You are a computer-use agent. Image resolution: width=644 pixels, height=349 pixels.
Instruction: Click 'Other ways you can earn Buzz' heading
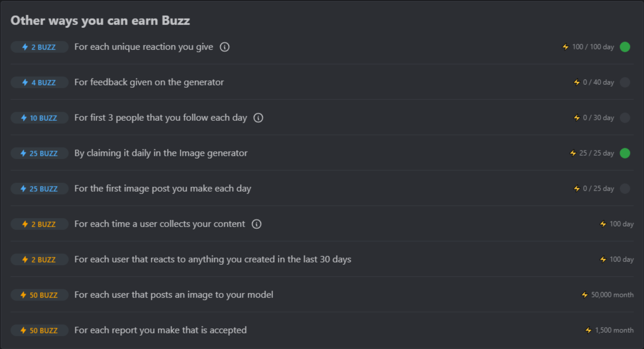100,20
